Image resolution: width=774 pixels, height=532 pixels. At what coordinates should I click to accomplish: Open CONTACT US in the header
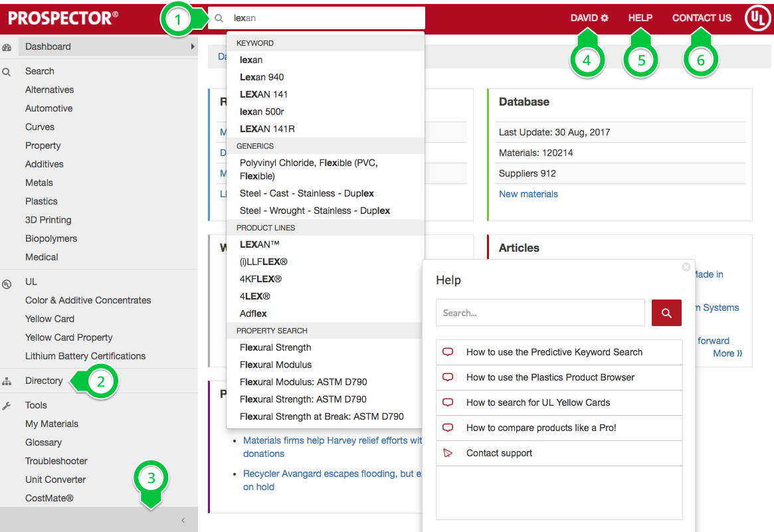[702, 18]
